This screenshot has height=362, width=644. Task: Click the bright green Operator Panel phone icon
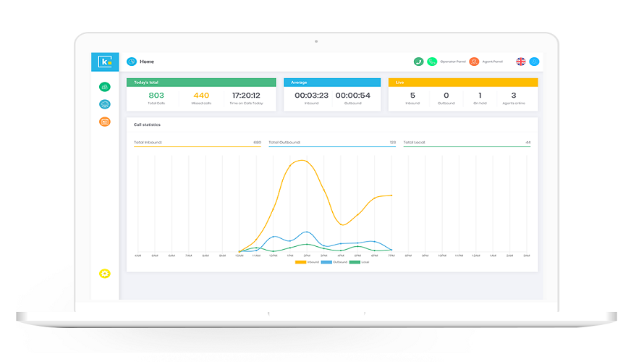pos(432,62)
